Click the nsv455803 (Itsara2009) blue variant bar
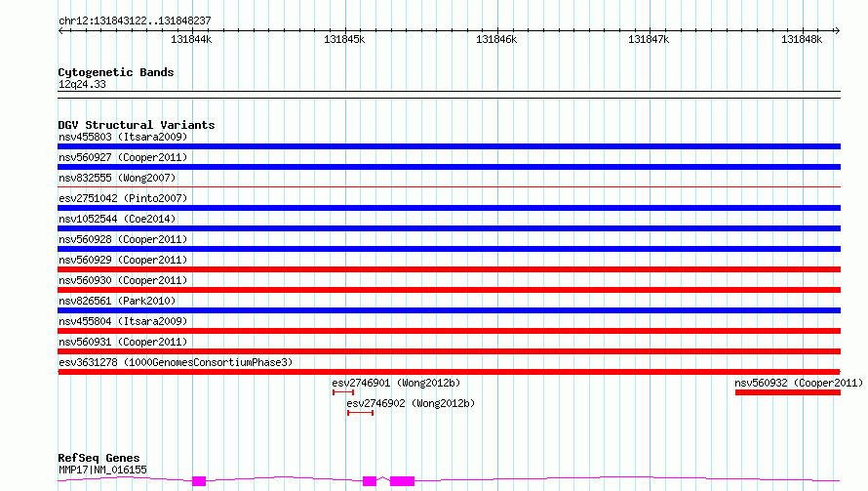The height and width of the screenshot is (491, 868). click(449, 146)
